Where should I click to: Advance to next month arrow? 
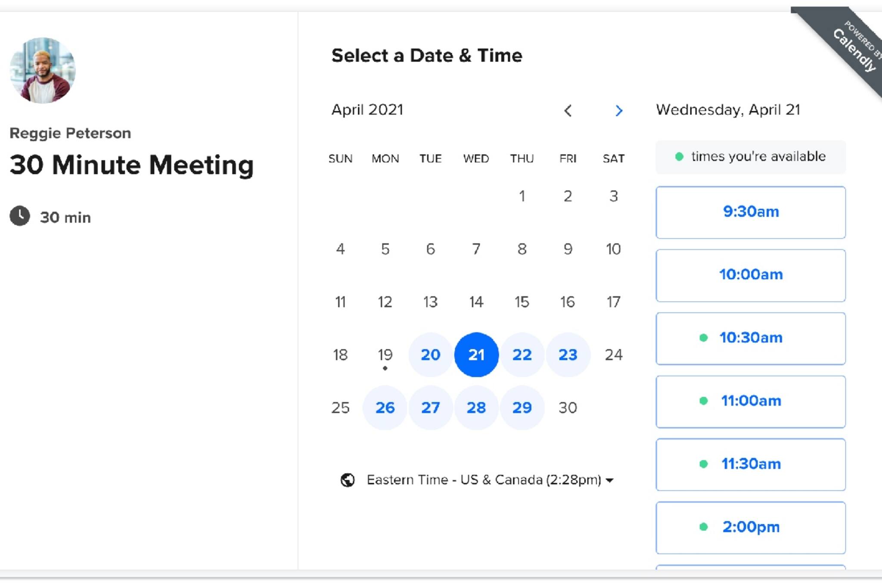pos(618,111)
